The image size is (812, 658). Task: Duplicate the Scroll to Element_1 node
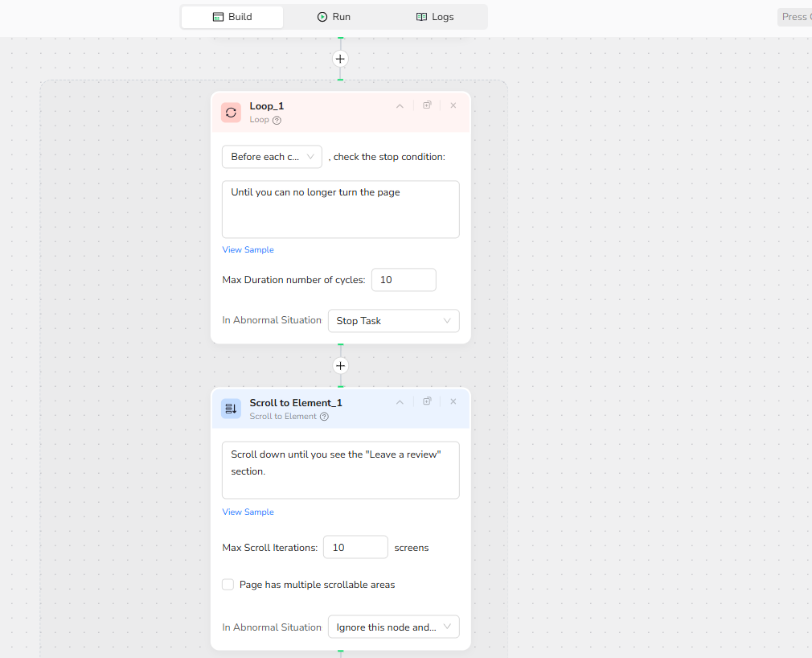(427, 401)
